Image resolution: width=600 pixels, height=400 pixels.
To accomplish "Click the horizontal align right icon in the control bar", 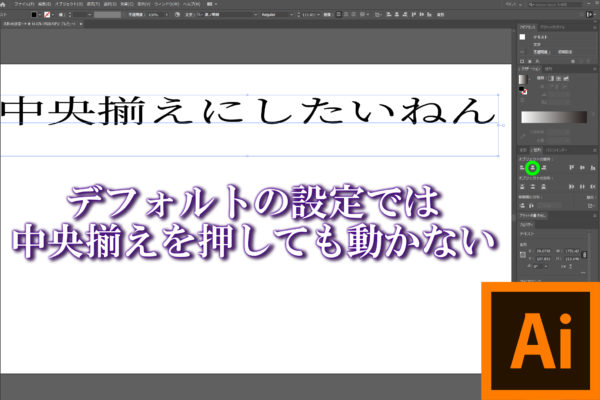I will point(404,15).
